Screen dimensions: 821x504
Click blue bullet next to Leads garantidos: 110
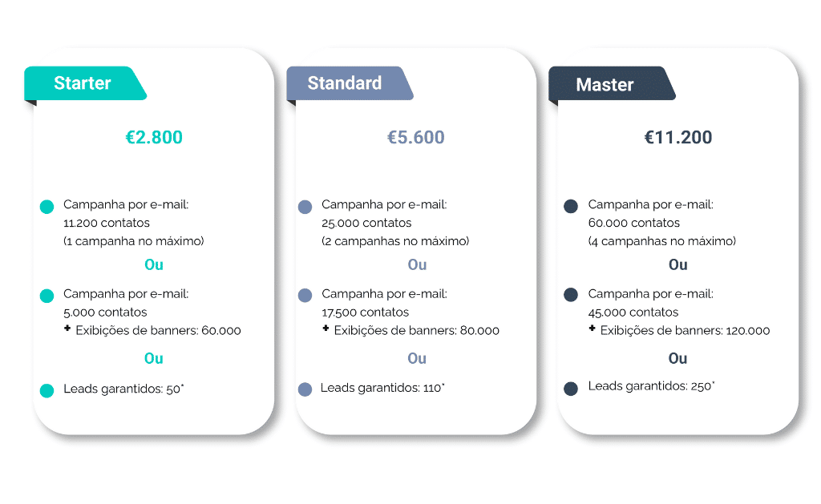tap(305, 389)
